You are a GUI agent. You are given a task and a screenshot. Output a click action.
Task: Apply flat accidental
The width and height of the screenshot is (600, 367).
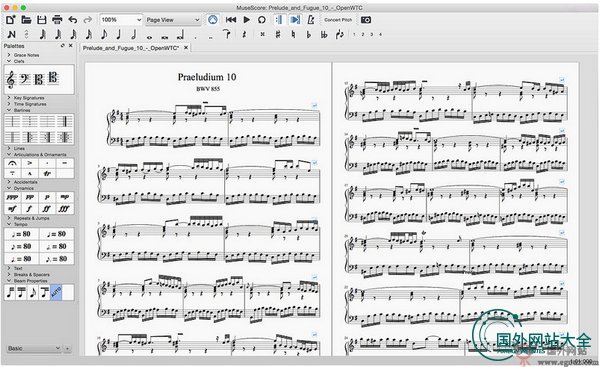tap(308, 34)
